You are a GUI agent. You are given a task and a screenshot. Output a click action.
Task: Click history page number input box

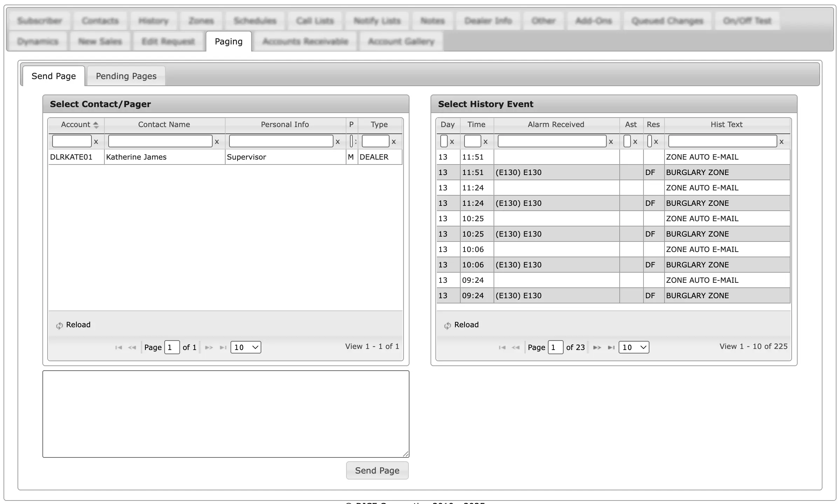[555, 347]
